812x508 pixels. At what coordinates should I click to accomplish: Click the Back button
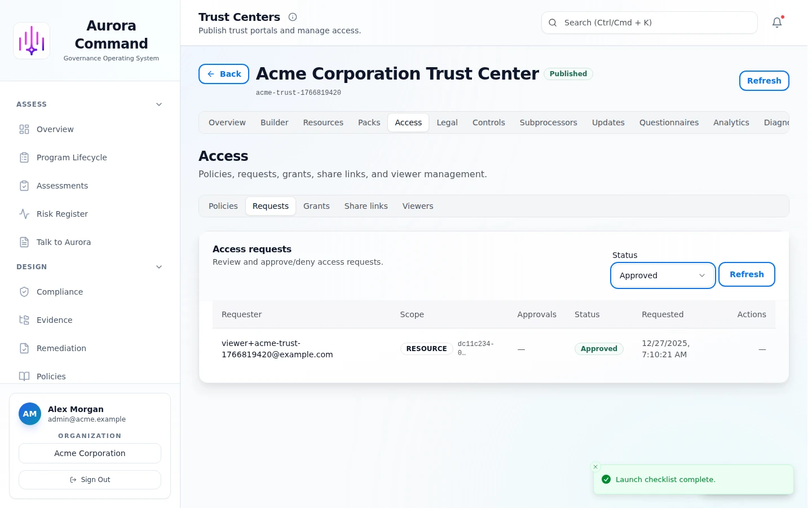tap(224, 74)
